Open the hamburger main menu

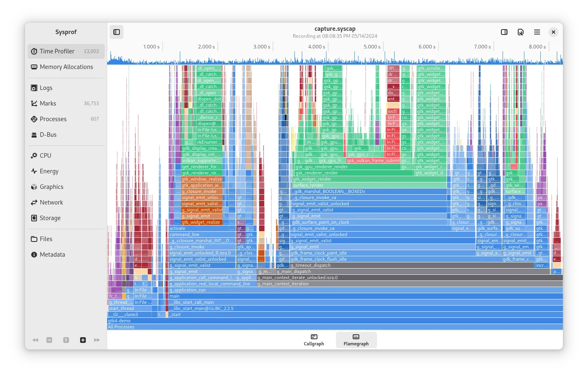coord(537,32)
